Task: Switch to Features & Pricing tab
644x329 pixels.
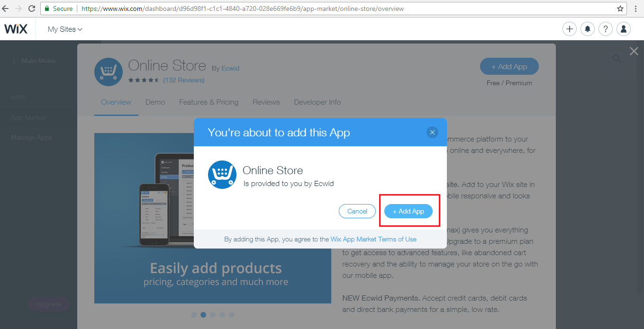Action: tap(209, 102)
